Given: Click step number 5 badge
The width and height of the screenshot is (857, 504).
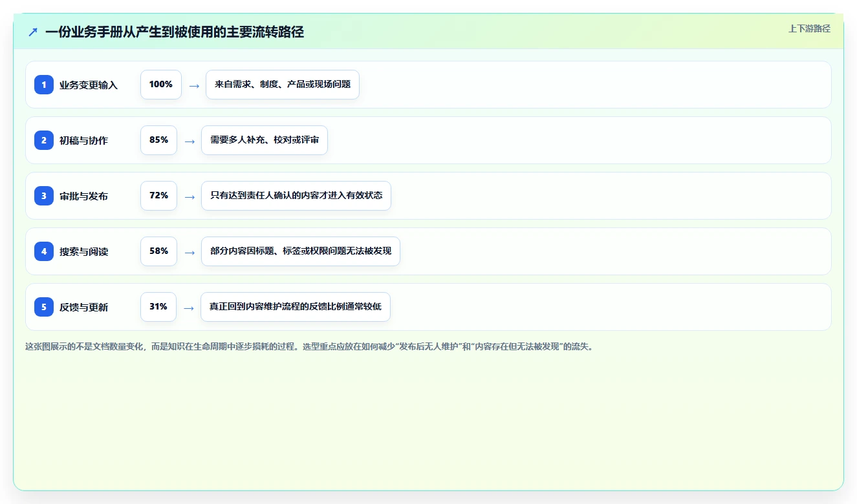Looking at the screenshot, I should point(44,307).
